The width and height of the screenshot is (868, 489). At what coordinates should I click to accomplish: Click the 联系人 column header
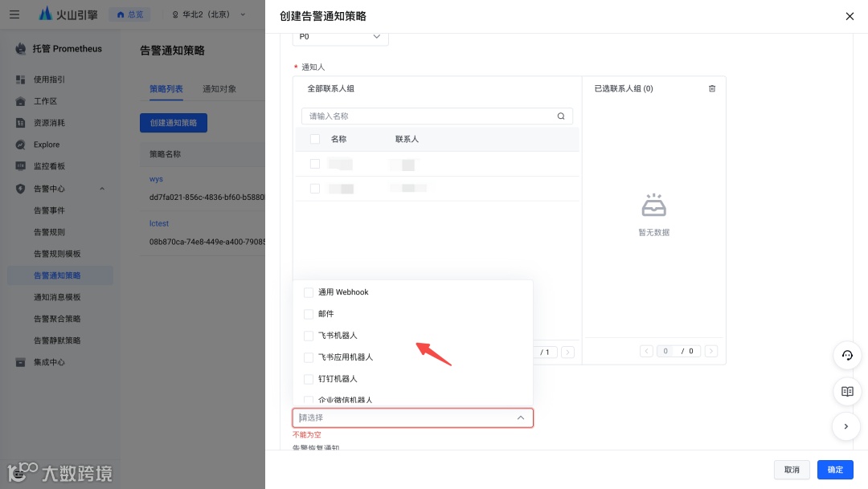(x=407, y=140)
